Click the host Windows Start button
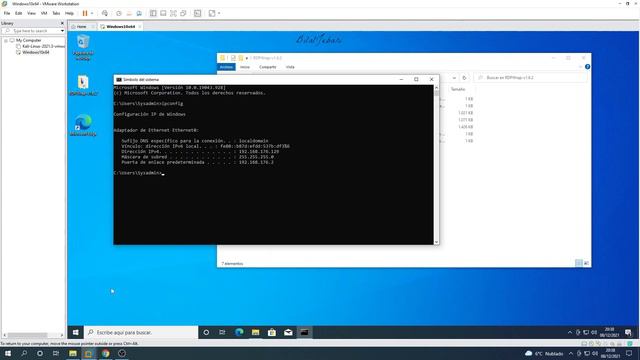 (x=8, y=353)
